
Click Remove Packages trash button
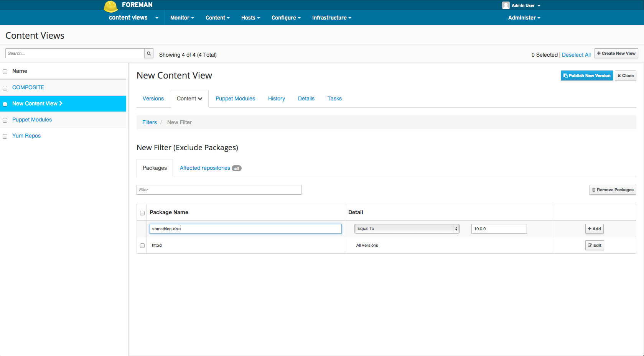(x=613, y=190)
